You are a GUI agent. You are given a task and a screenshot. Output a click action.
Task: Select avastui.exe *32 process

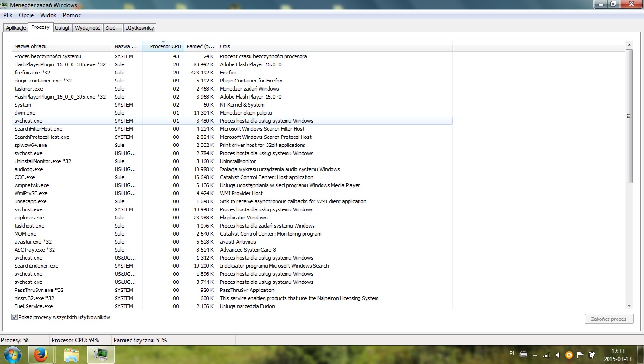[232, 242]
